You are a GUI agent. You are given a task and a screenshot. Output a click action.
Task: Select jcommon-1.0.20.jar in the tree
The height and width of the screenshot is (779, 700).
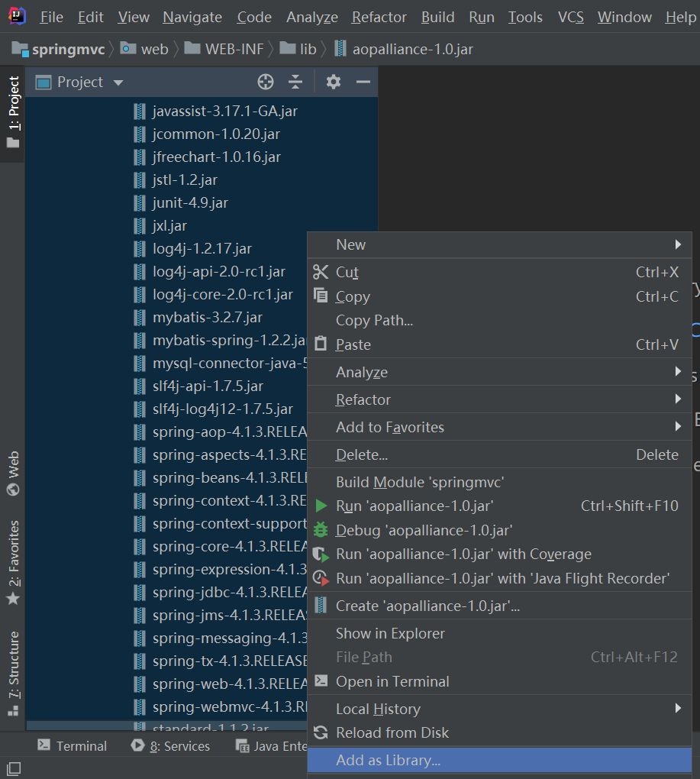pos(216,134)
